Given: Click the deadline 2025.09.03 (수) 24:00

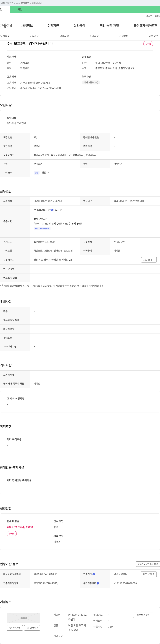Looking at the screenshot, I should click(x=20, y=527).
